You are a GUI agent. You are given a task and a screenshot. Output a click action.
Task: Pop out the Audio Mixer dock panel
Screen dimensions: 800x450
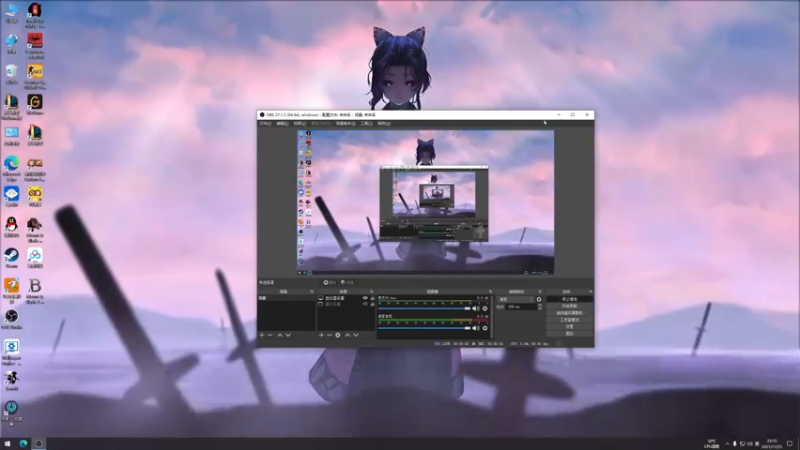(490, 292)
